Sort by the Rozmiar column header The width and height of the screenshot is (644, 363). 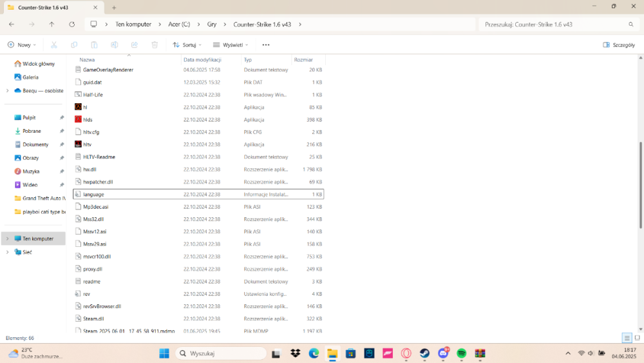pos(303,59)
